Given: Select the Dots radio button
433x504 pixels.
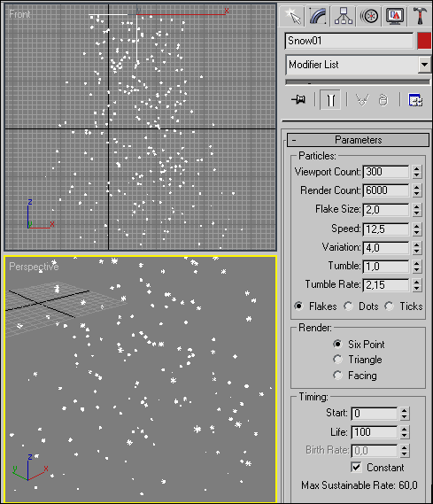Looking at the screenshot, I should coord(348,306).
